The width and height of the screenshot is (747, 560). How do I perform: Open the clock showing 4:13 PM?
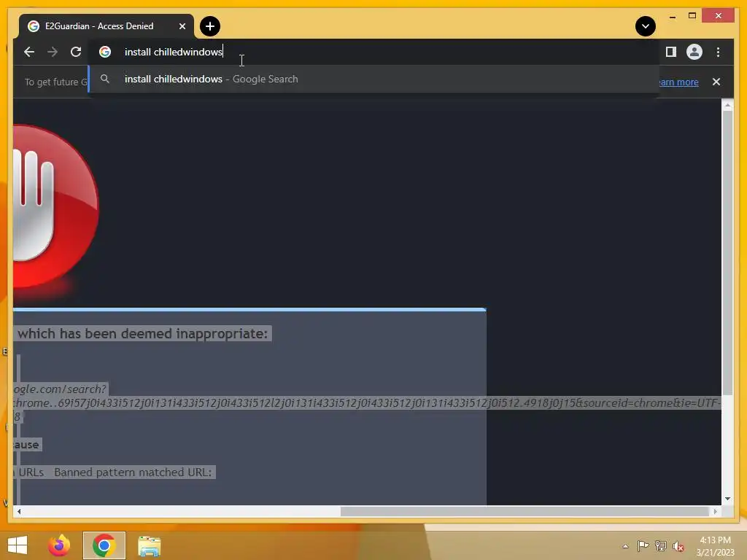click(715, 546)
